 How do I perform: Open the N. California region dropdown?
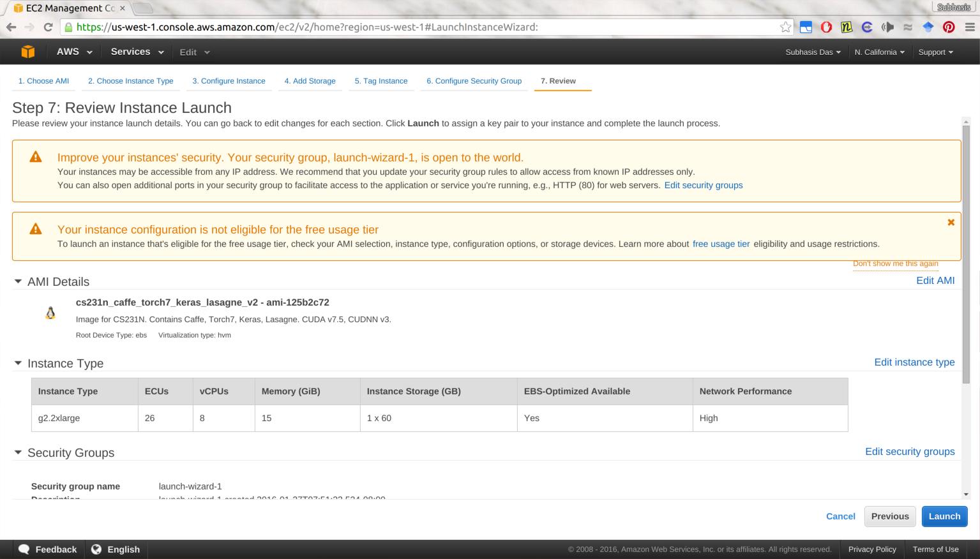tap(879, 52)
